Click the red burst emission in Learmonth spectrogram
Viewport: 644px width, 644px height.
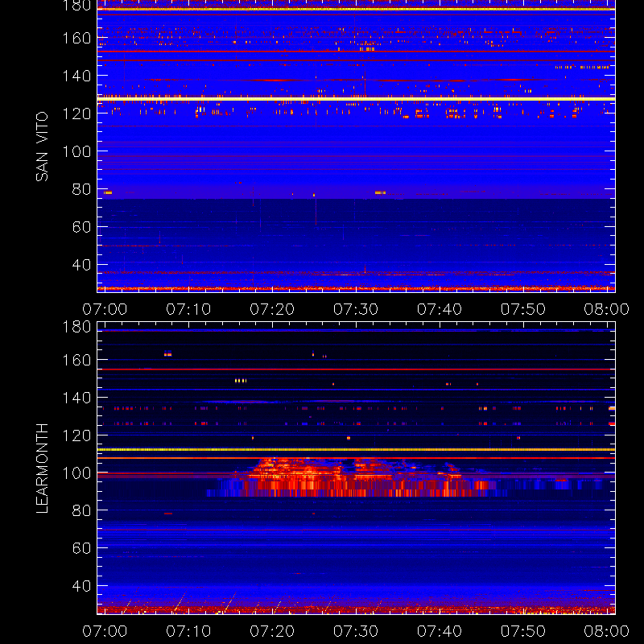tap(353, 477)
